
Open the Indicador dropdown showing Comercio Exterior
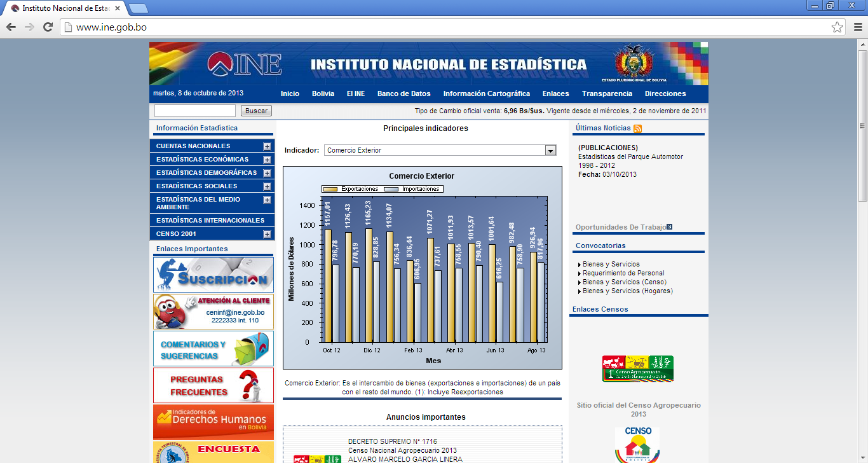(440, 150)
